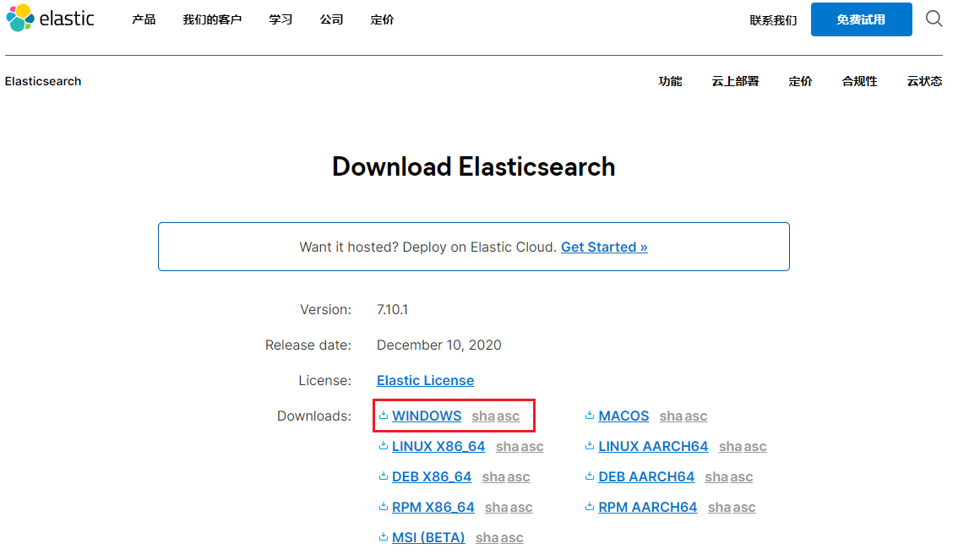Click the Get Started » link
The width and height of the screenshot is (969, 560).
(x=604, y=247)
